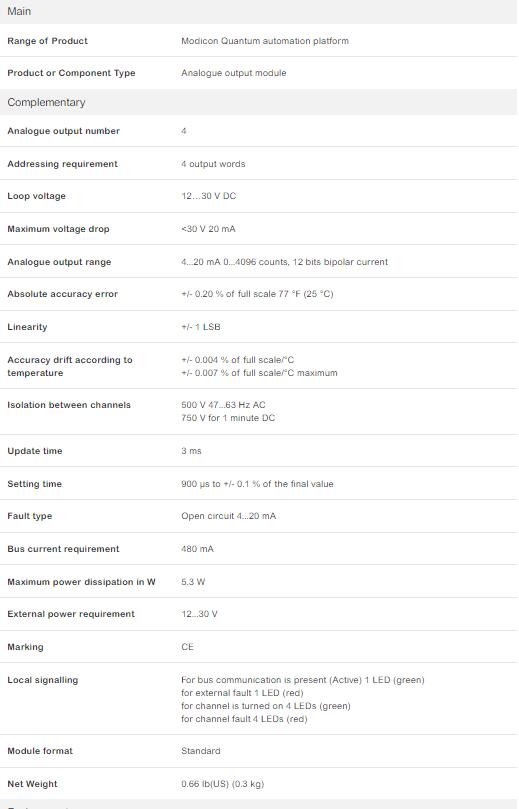Select the Bus current requirement 480 mA value

pyautogui.click(x=197, y=549)
